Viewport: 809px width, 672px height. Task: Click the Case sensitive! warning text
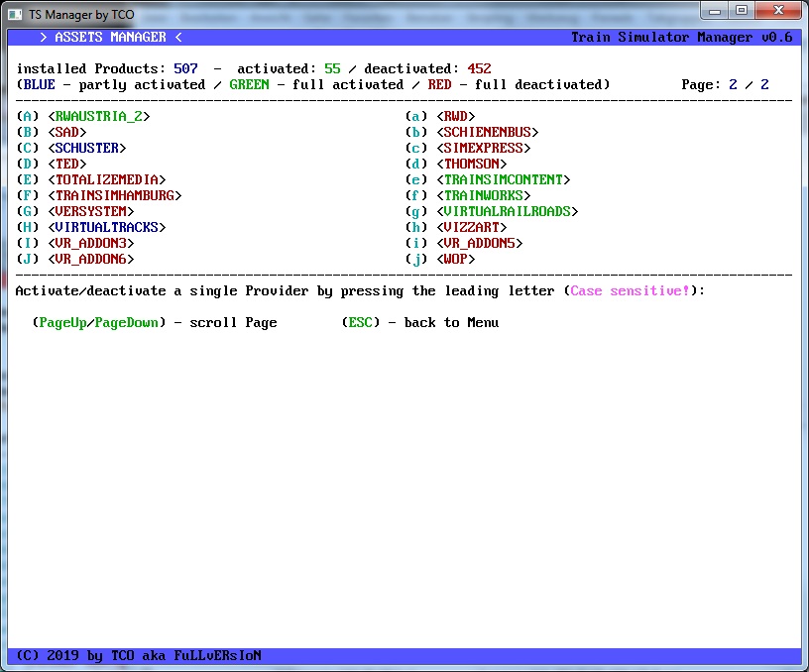click(630, 291)
